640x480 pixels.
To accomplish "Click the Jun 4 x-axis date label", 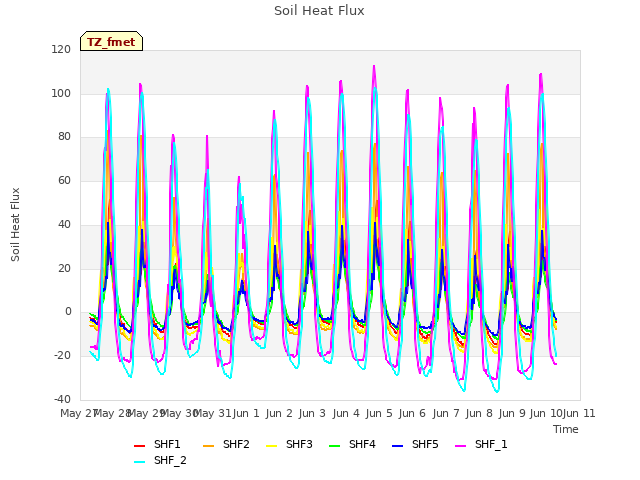I will click(x=346, y=413).
